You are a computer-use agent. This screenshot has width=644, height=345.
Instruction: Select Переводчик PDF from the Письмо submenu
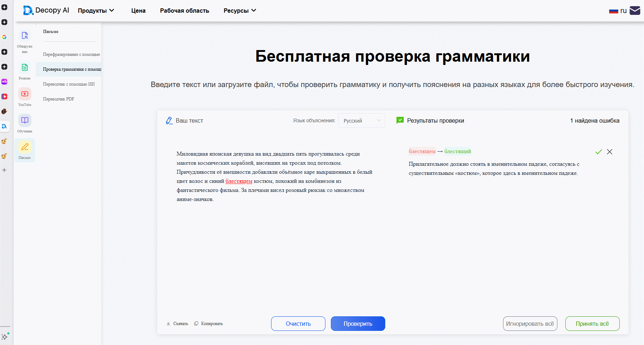point(58,99)
